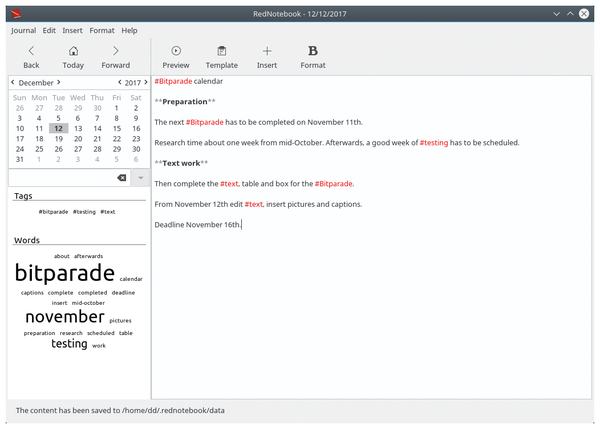Click the large word bitparade in cloud
Viewport: 600px width, 429px height.
[65, 273]
